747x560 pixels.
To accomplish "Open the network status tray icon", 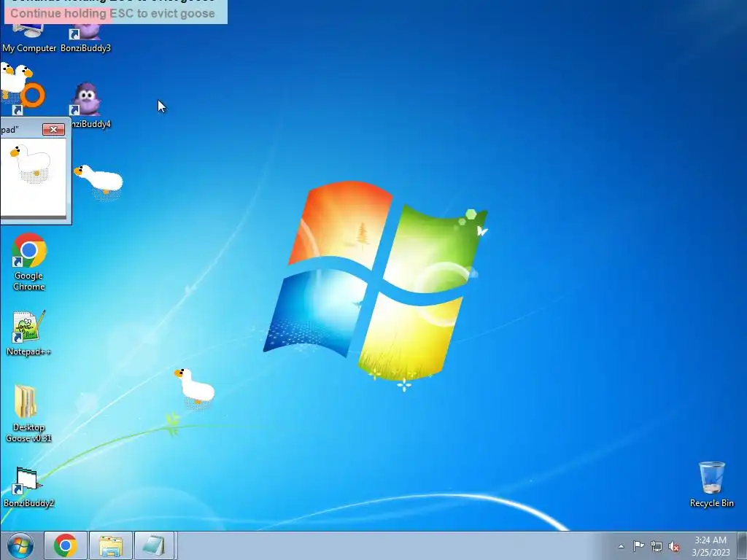I will [657, 546].
